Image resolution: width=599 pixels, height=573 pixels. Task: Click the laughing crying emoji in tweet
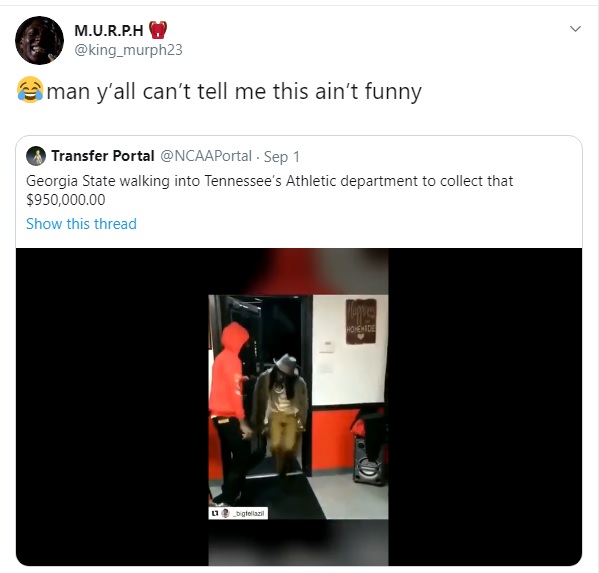pyautogui.click(x=30, y=90)
